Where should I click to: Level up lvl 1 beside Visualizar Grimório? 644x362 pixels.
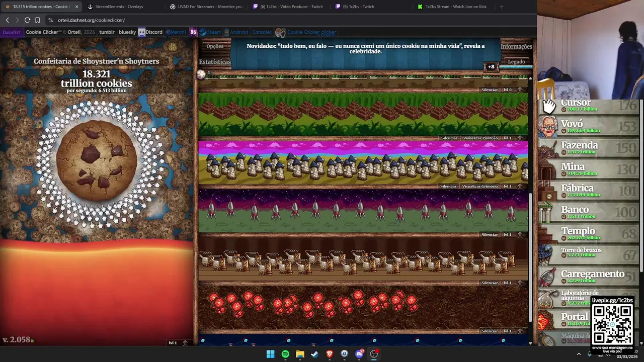(x=513, y=187)
